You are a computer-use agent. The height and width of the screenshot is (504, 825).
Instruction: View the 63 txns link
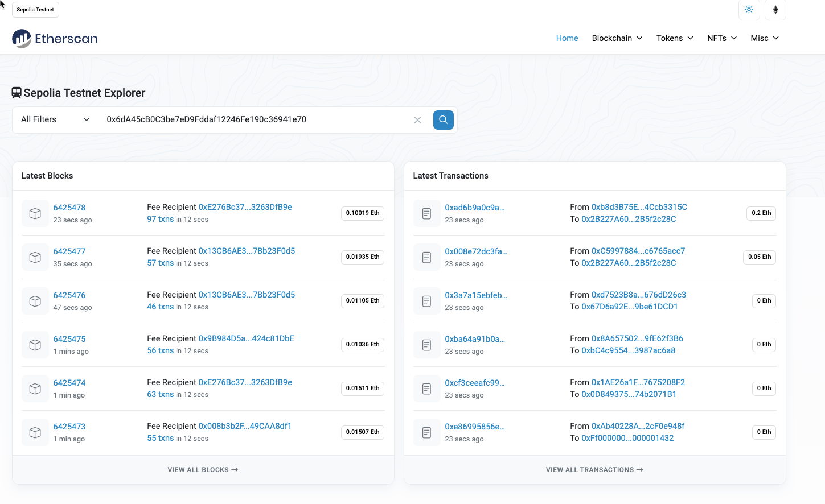[x=161, y=394]
